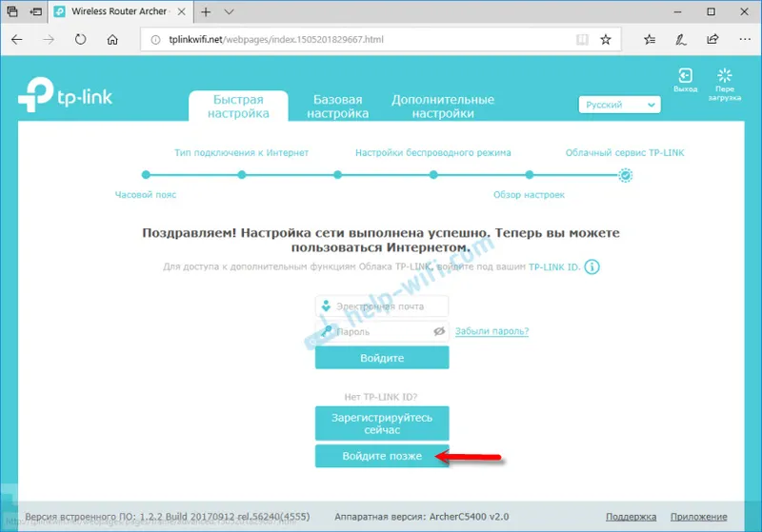The height and width of the screenshot is (532, 762).
Task: Click the Перезагрузка reboot icon
Action: coord(724,84)
